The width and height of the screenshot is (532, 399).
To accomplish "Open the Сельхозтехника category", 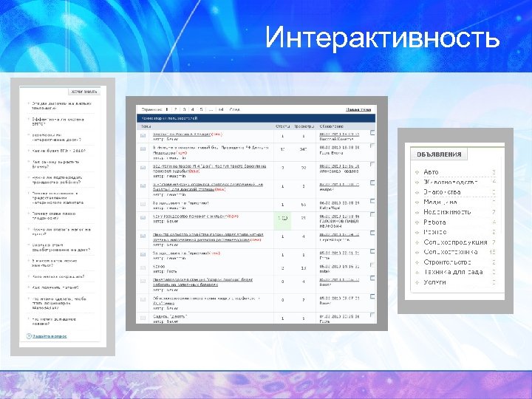I will pos(451,252).
